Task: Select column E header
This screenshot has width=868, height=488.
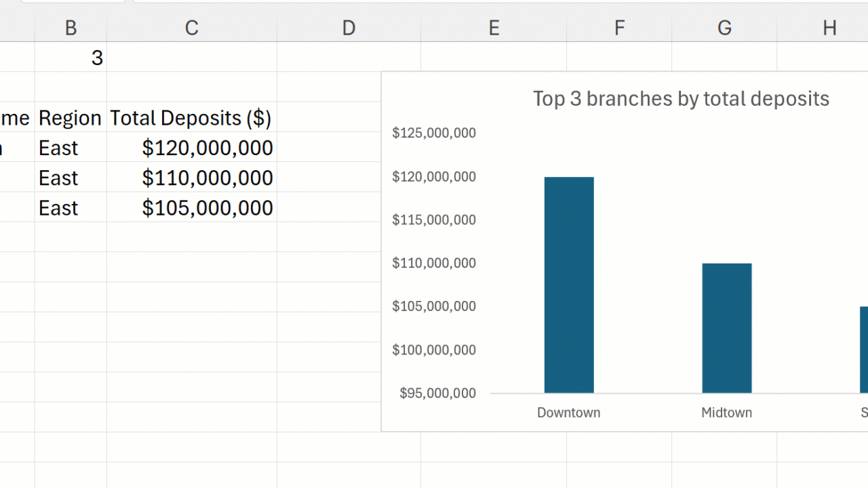Action: (493, 28)
